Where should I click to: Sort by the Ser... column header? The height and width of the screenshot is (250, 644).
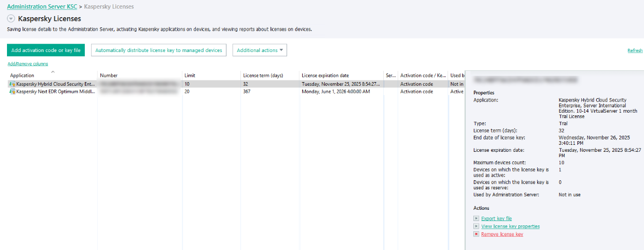click(390, 76)
